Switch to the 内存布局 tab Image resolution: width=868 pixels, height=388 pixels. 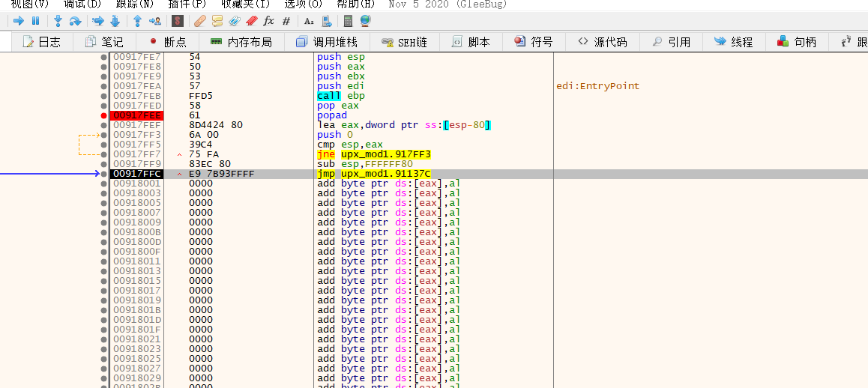(x=241, y=42)
